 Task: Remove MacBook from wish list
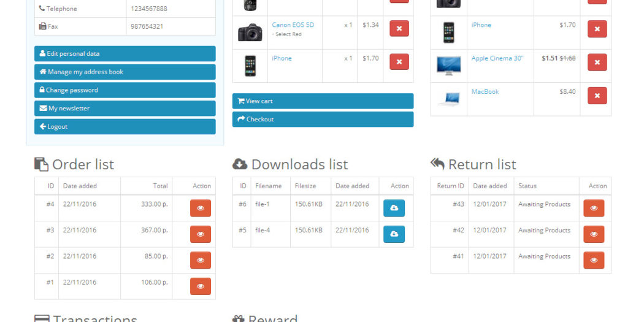[x=597, y=96]
